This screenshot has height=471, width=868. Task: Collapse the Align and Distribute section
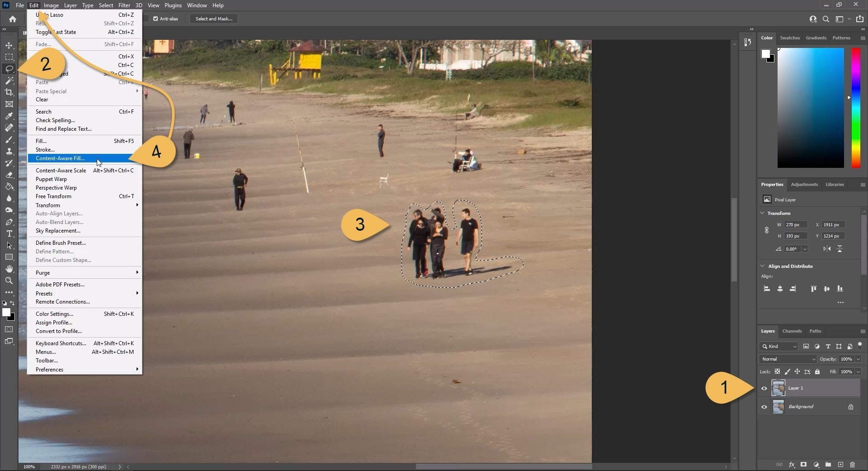click(x=762, y=266)
